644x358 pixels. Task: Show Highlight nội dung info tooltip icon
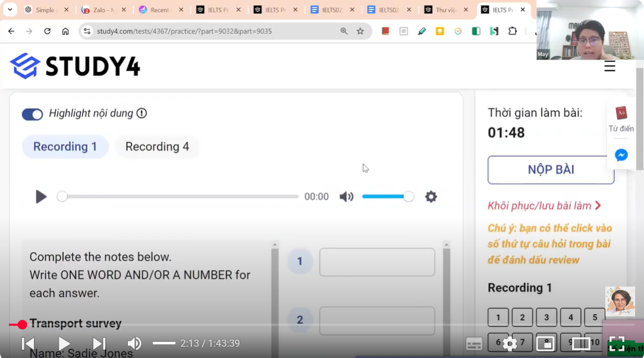click(142, 114)
